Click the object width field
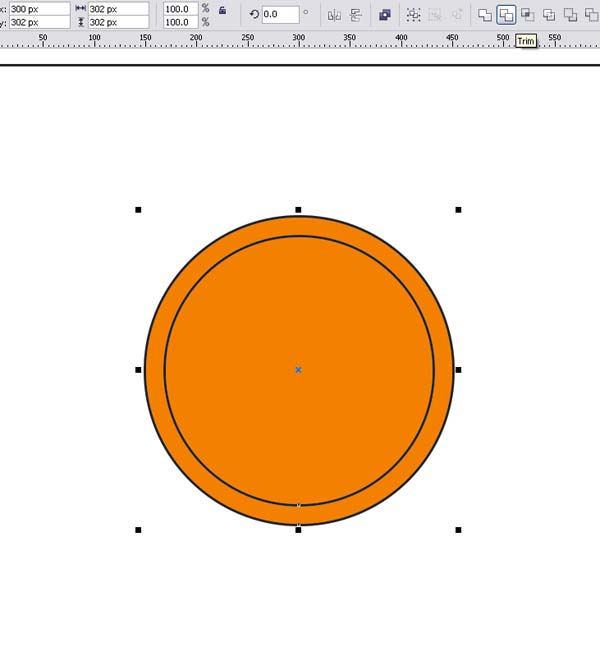600x670 pixels. (118, 9)
